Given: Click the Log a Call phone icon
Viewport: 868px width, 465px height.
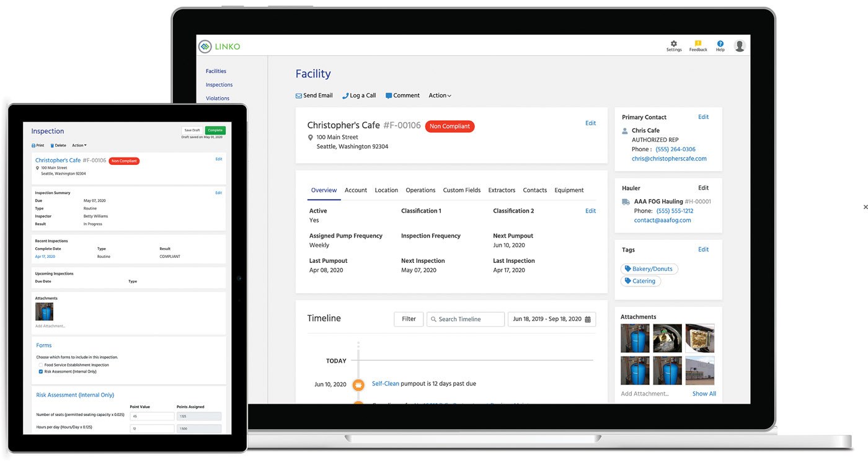Looking at the screenshot, I should tap(345, 96).
